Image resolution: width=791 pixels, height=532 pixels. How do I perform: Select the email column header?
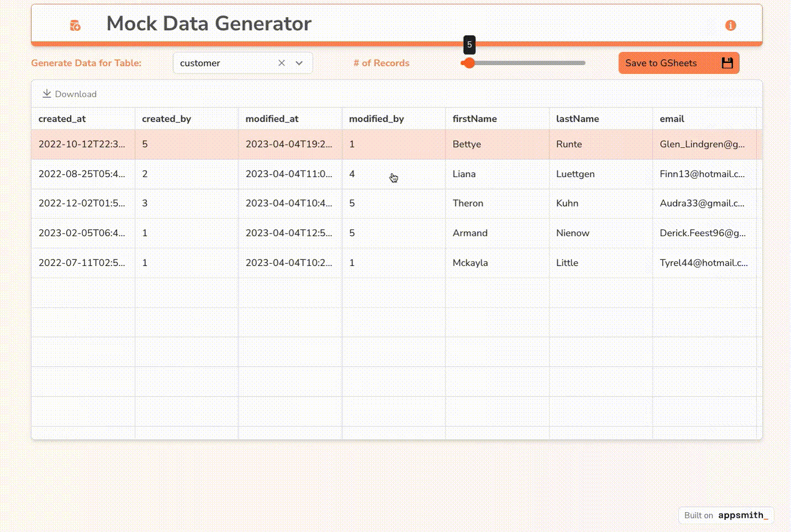672,118
